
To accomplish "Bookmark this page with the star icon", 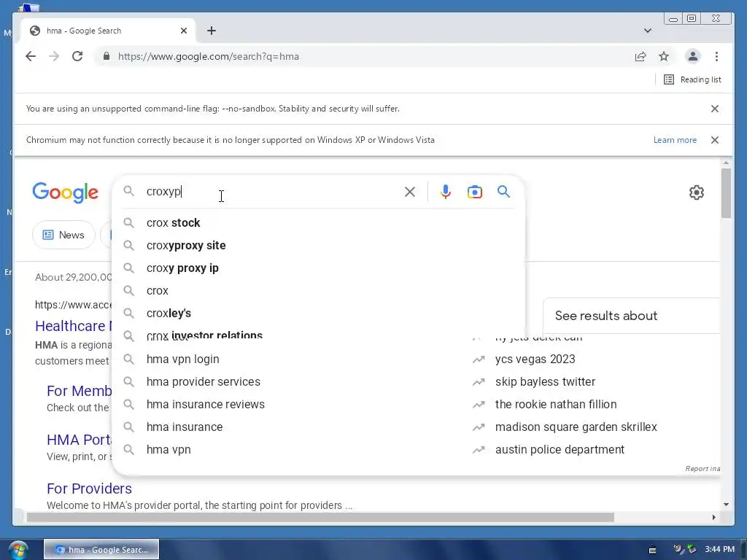I will (x=664, y=56).
